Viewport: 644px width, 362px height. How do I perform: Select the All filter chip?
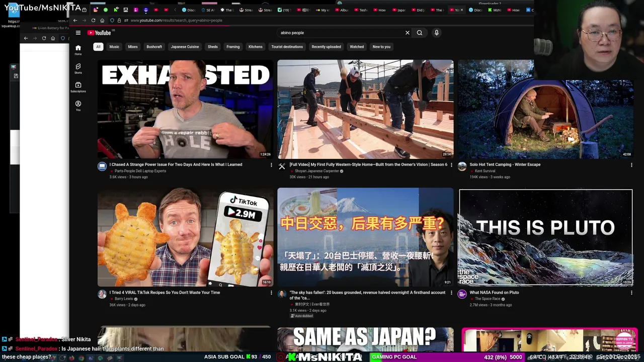[98, 47]
